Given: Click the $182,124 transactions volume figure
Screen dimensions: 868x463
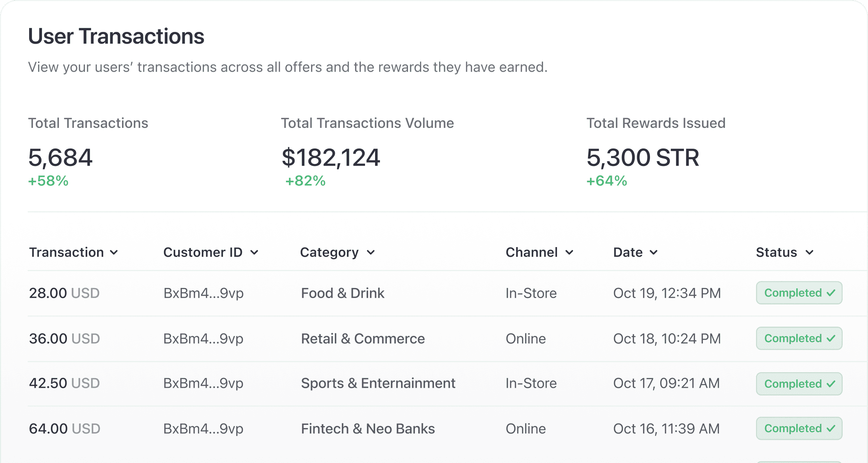Looking at the screenshot, I should [331, 158].
